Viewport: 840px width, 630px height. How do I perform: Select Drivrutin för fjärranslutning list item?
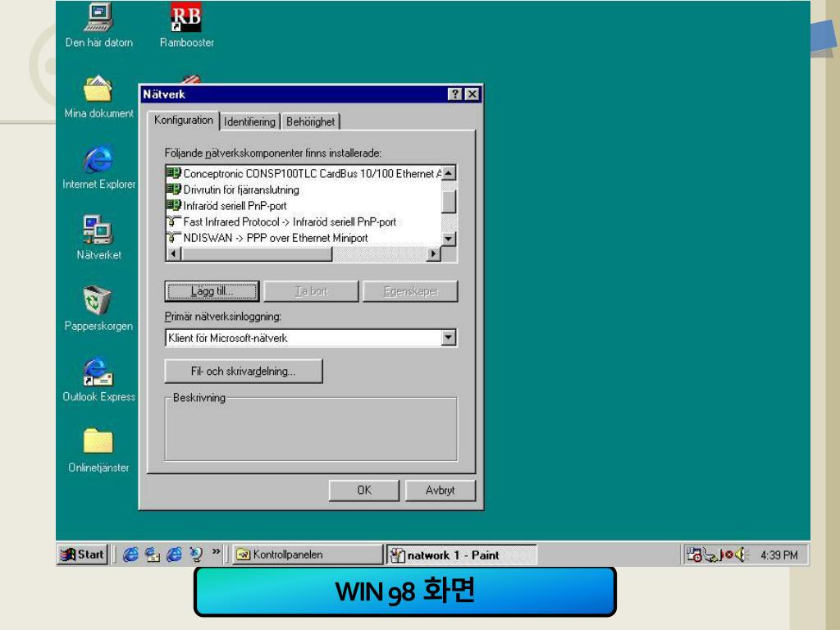(304, 189)
